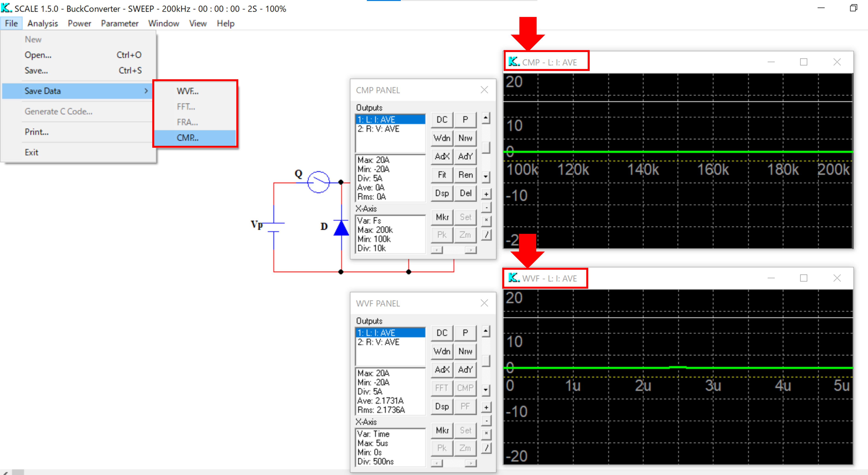This screenshot has height=475, width=868.
Task: Minimize the WVF - L: I: AVE graph window
Action: [771, 278]
